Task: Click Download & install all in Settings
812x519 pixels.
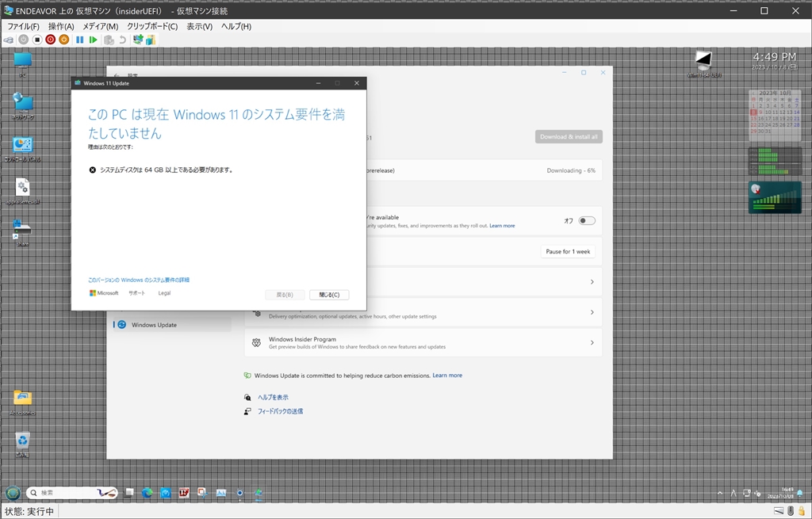Action: click(x=569, y=136)
